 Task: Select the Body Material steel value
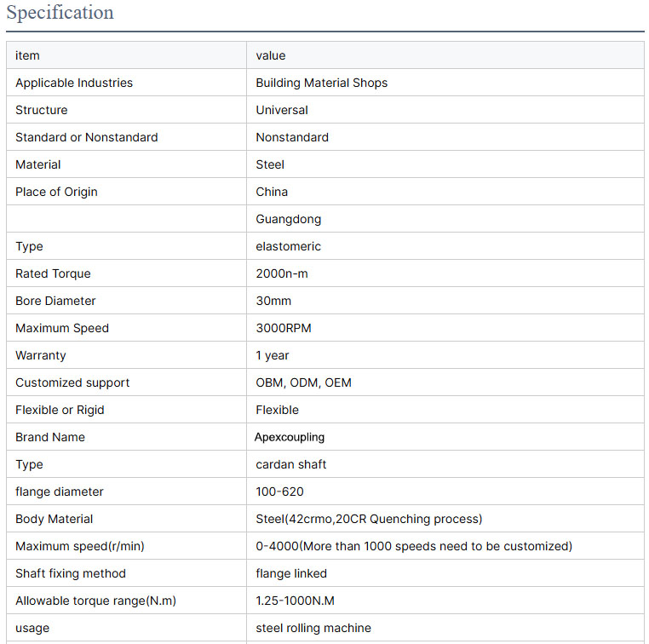pos(369,519)
